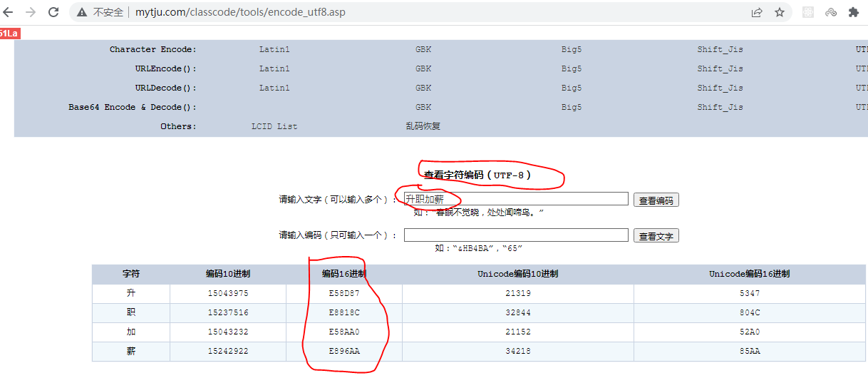Open GBK link in URLDecode() row
The width and height of the screenshot is (868, 378).
423,88
